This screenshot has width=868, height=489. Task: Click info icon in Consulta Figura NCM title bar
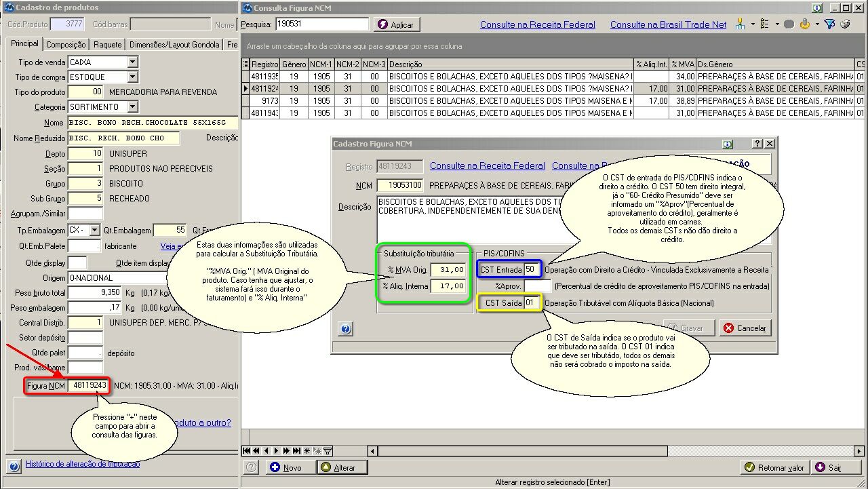[x=818, y=8]
